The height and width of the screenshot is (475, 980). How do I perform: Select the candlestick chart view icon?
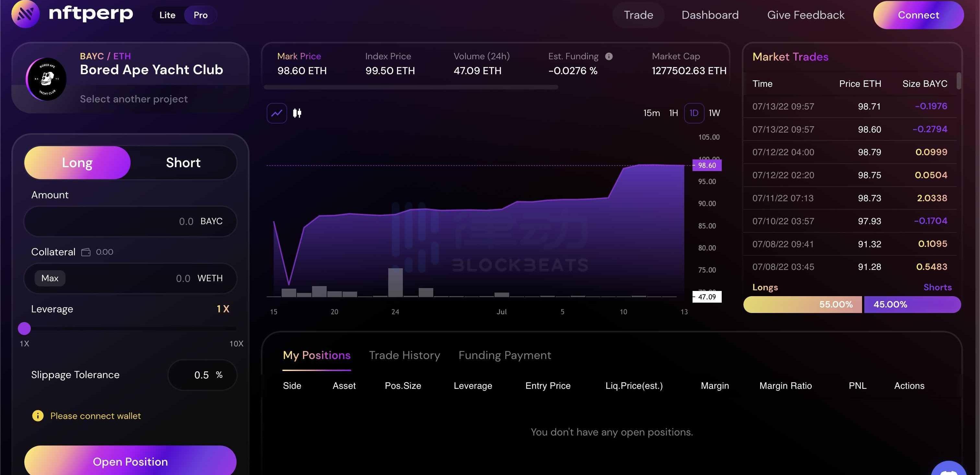pyautogui.click(x=297, y=113)
